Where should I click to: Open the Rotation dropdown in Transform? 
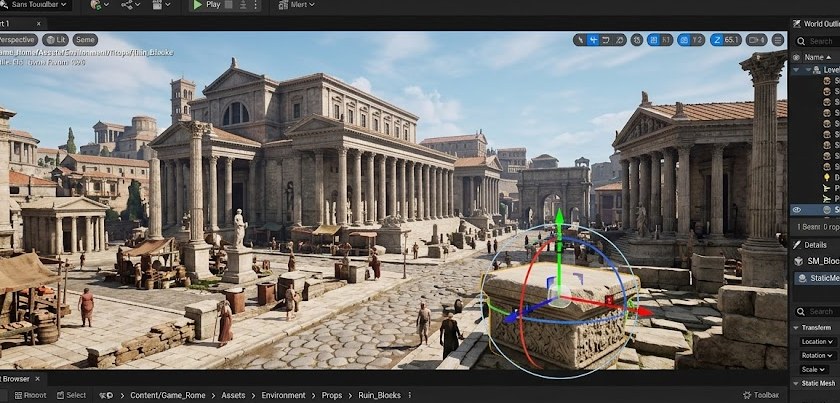click(818, 355)
